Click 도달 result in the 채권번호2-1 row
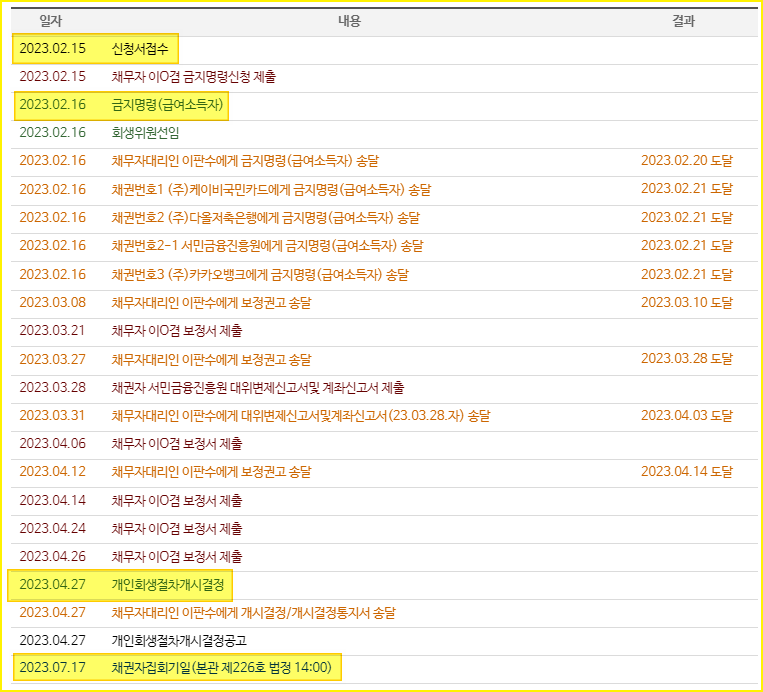The width and height of the screenshot is (763, 692). pos(687,245)
